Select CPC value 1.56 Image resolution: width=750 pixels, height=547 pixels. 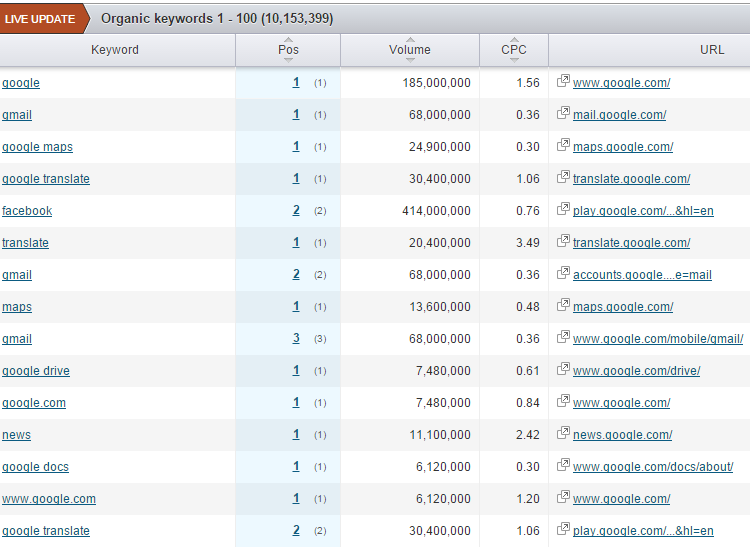tap(528, 83)
